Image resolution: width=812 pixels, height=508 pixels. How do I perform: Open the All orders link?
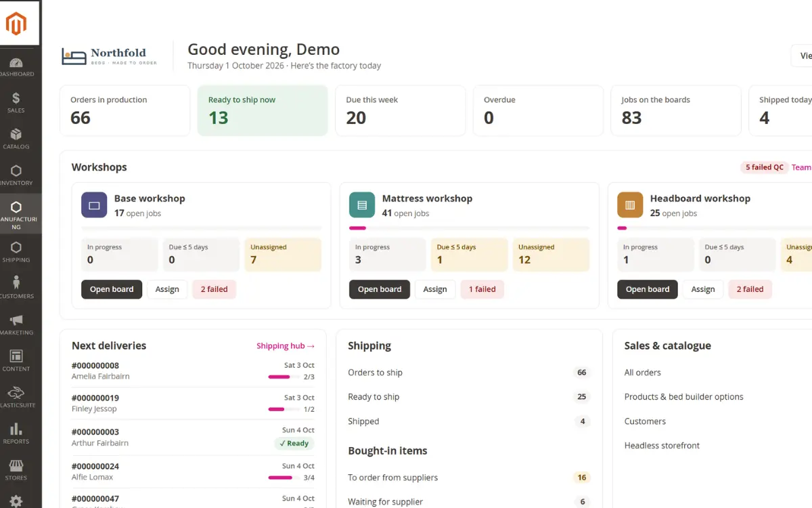click(x=642, y=373)
